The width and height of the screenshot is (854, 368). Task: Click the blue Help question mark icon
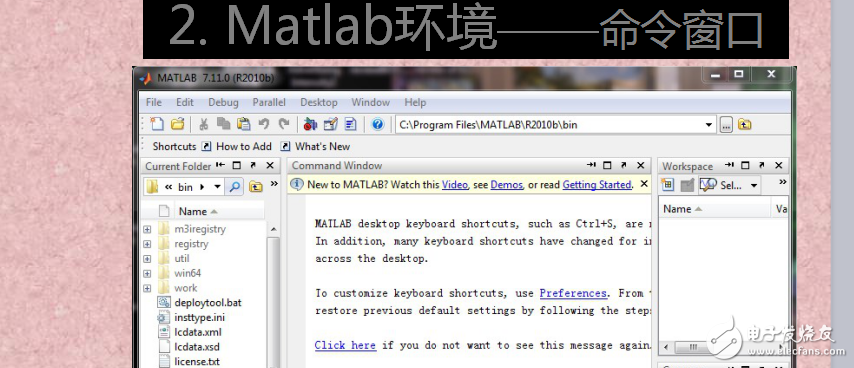(x=378, y=124)
